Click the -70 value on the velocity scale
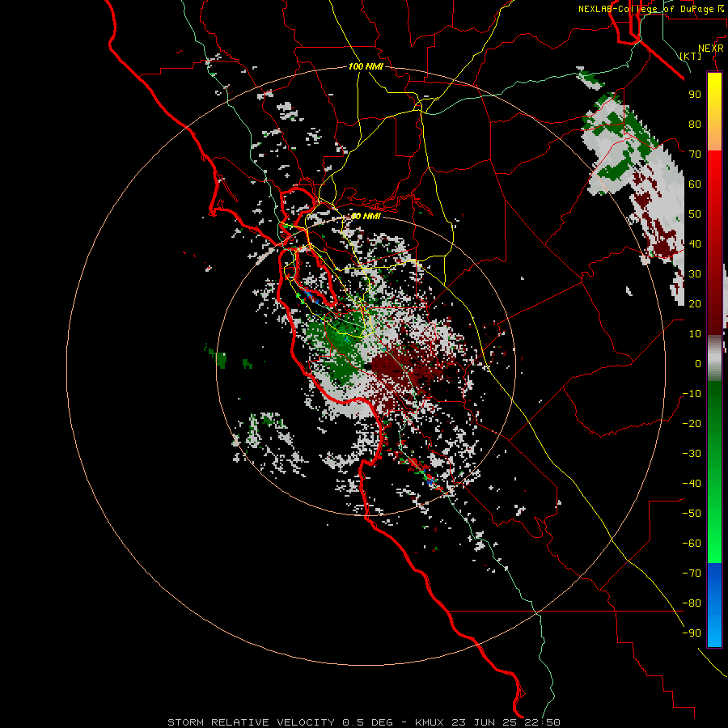 click(x=692, y=574)
